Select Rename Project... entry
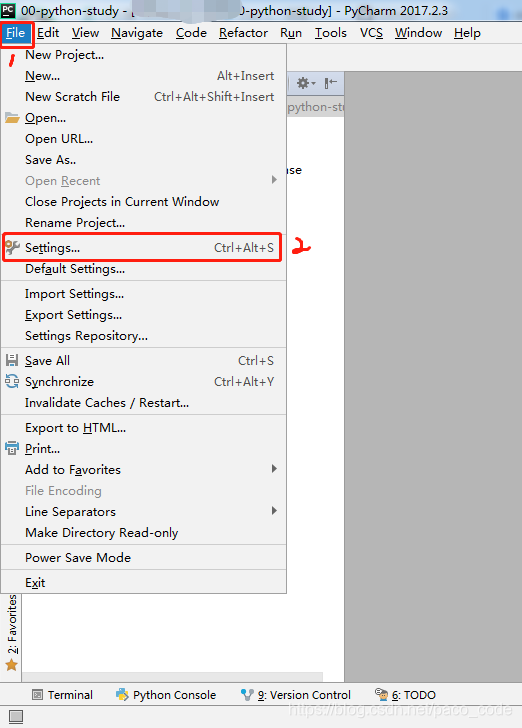The width and height of the screenshot is (522, 728). (x=144, y=222)
